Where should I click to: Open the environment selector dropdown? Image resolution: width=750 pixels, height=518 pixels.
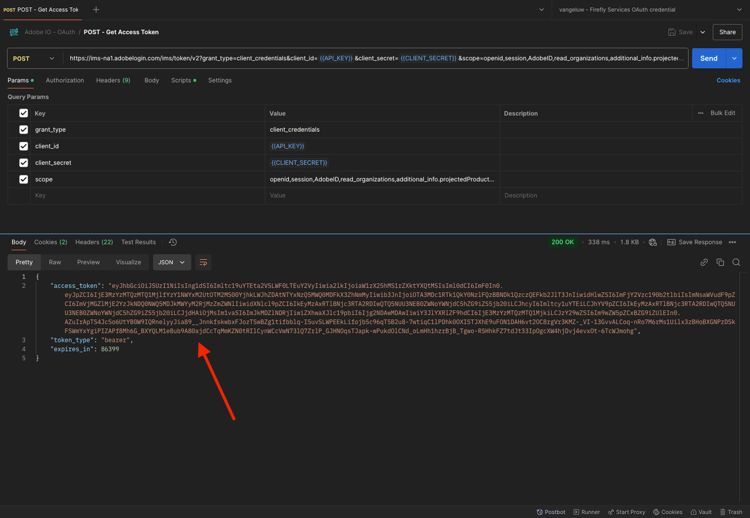[x=650, y=10]
